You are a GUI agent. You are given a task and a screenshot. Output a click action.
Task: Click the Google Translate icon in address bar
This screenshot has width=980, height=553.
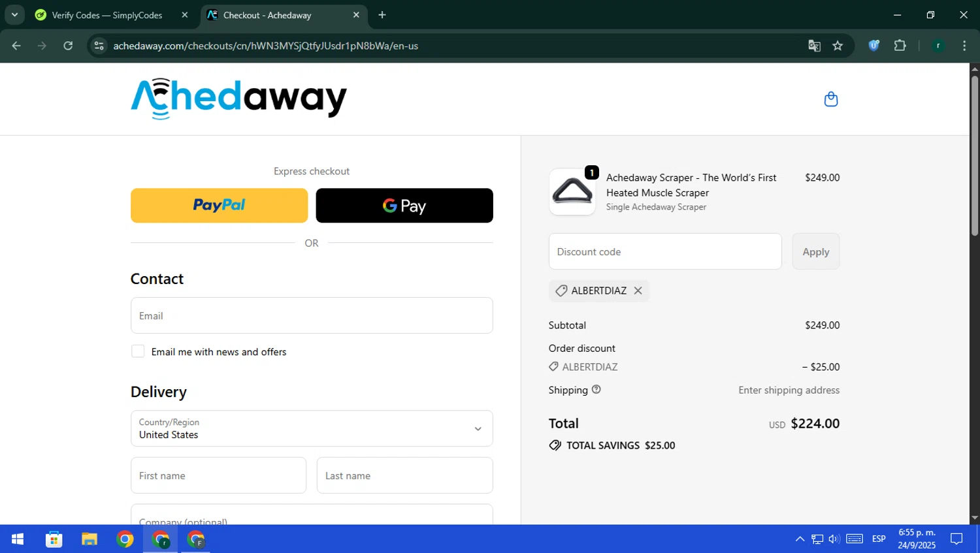814,46
